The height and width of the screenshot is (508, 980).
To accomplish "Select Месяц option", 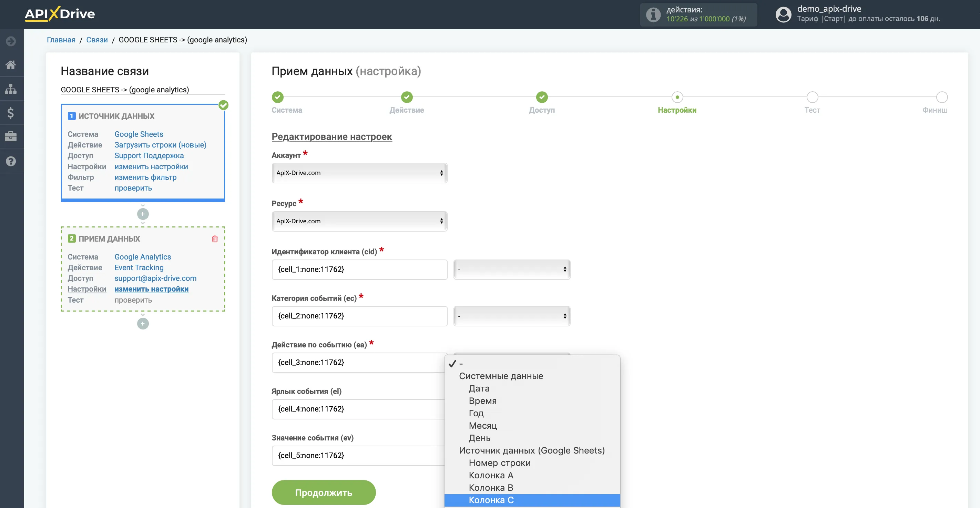I will coord(532,425).
